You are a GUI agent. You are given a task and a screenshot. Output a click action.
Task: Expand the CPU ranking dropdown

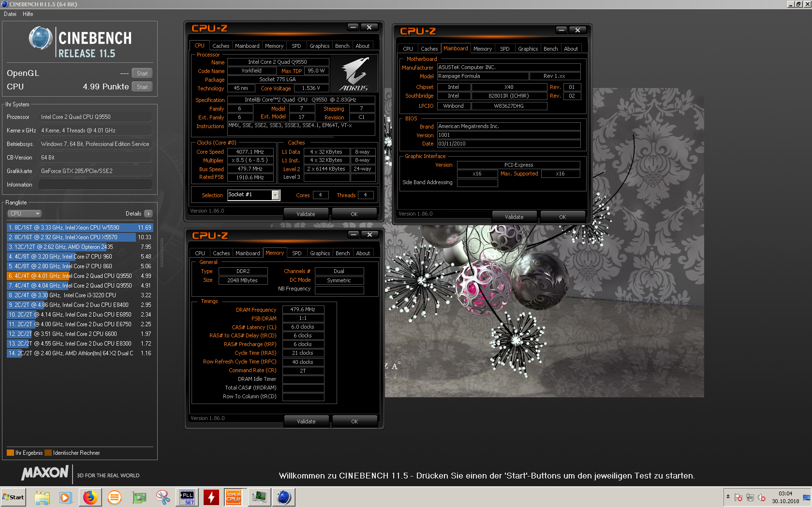(x=24, y=214)
